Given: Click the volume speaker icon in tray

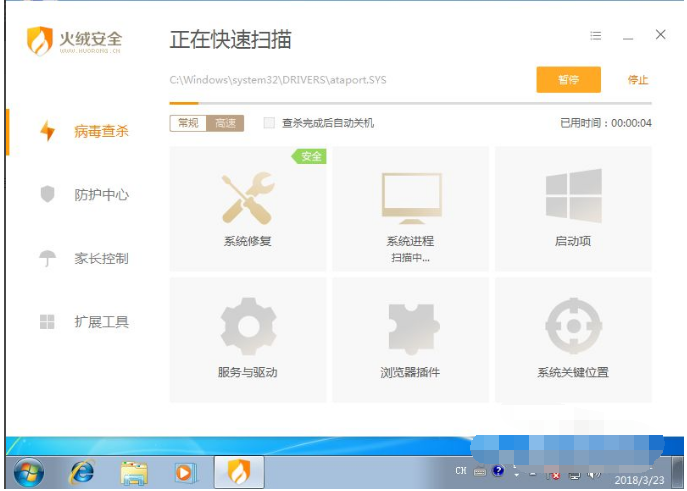Looking at the screenshot, I should [594, 475].
